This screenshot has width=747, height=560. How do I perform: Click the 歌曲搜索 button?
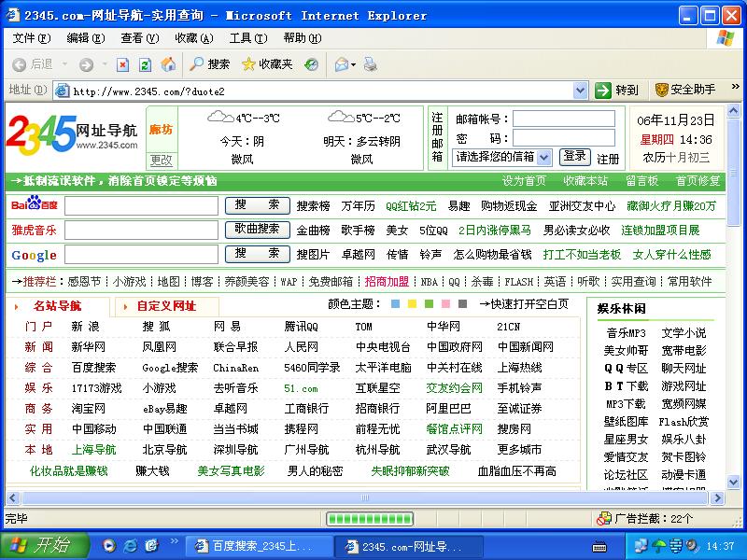[x=258, y=230]
